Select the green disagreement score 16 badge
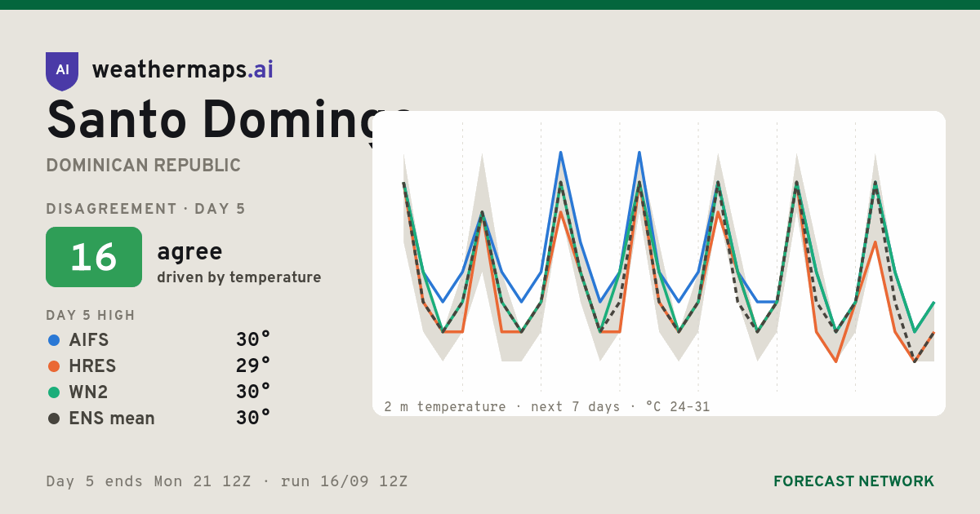The height and width of the screenshot is (514, 980). (94, 257)
